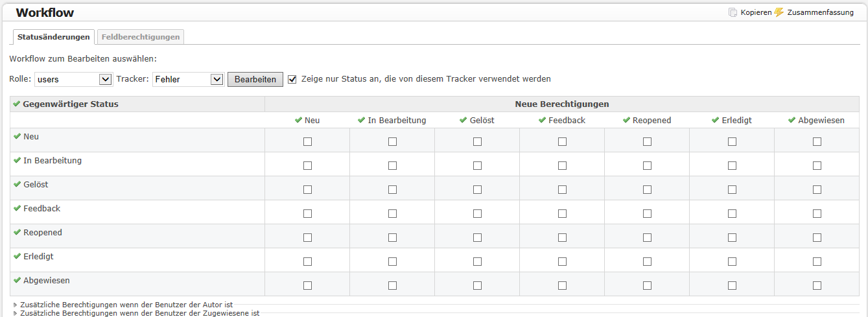Click the Zusammenfassung lightning icon
Viewport: 868px width, 317px height.
(779, 12)
